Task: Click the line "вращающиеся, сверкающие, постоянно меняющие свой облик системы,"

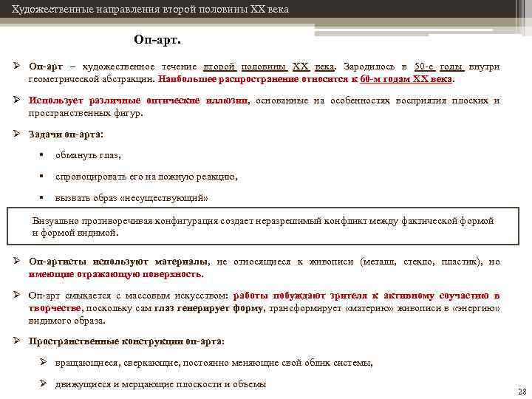Action: pyautogui.click(x=214, y=363)
